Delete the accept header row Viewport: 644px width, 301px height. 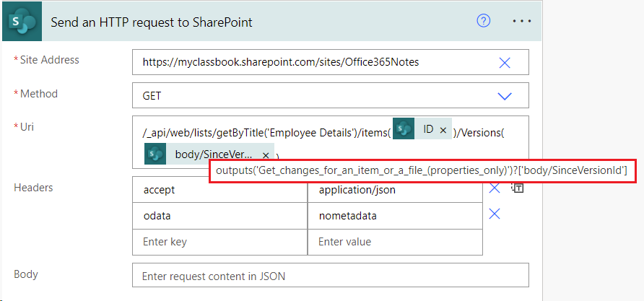494,188
